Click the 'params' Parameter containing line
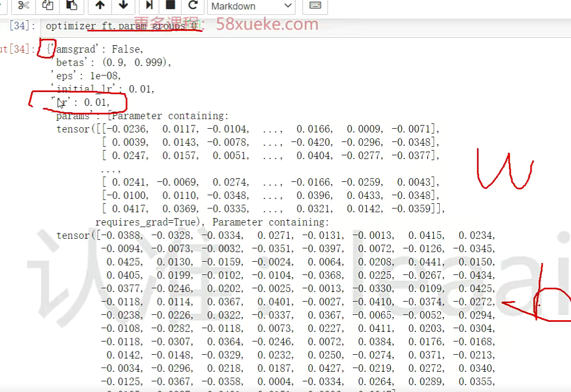 142,116
